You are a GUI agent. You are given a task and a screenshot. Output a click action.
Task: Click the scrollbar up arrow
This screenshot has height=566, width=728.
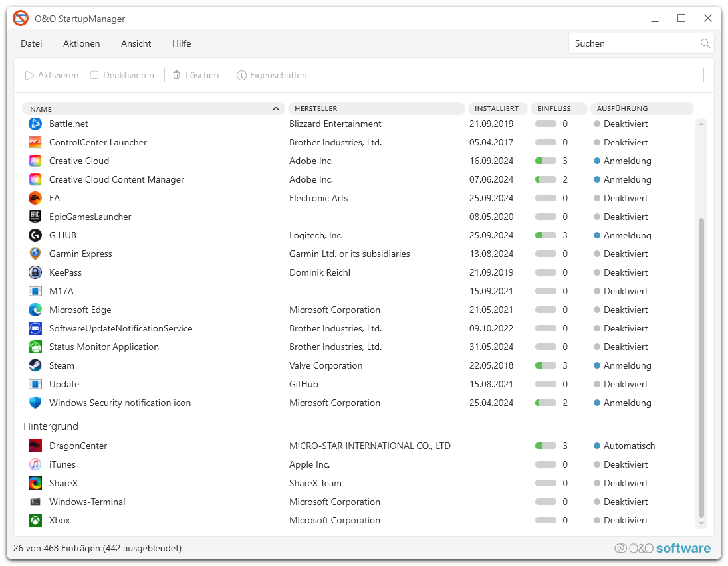pos(701,124)
